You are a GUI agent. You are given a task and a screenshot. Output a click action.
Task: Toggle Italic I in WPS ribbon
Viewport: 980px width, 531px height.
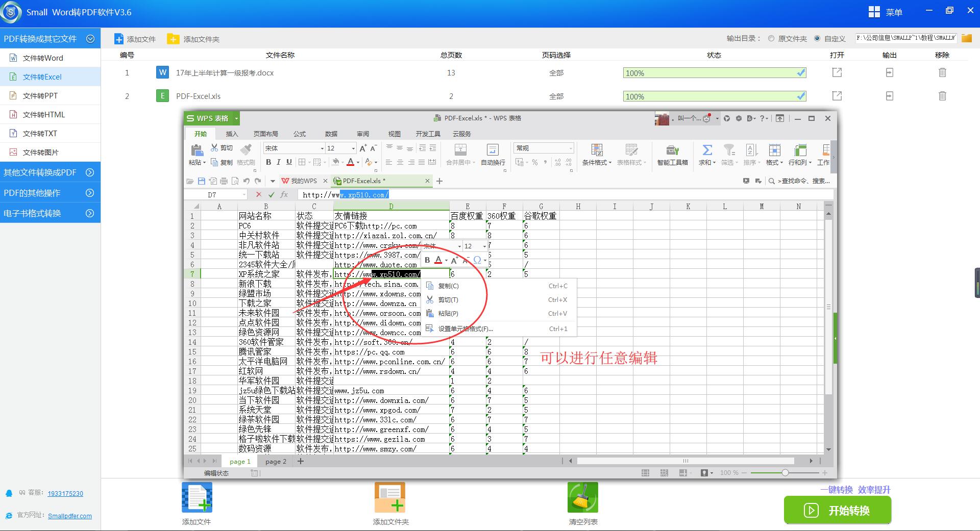click(x=279, y=162)
